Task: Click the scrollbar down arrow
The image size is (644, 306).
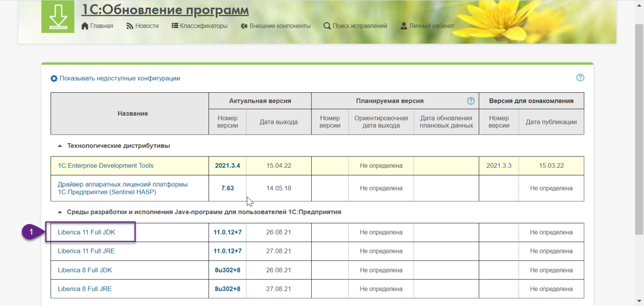Action: coord(639,302)
